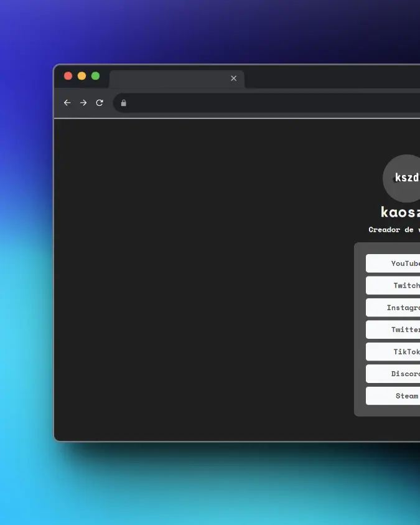Go back using the browser back arrow
Screen dimensions: 420x525
pyautogui.click(x=67, y=103)
